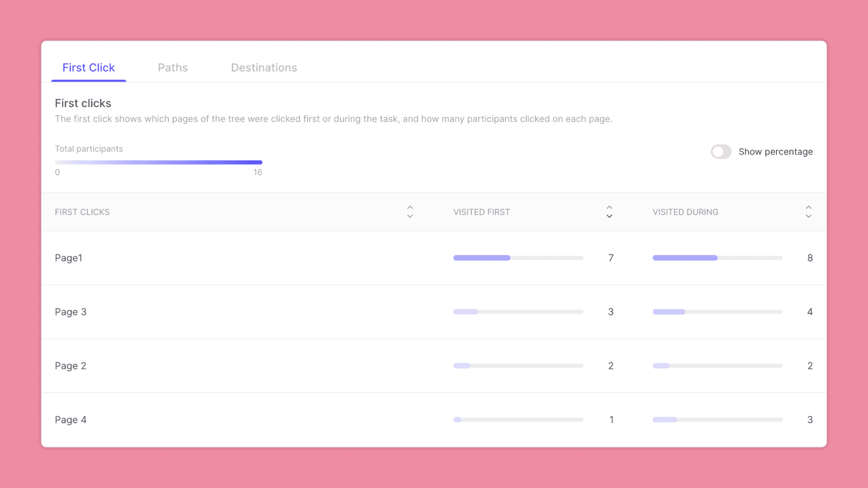Click the VISITED FIRST column header

click(481, 212)
